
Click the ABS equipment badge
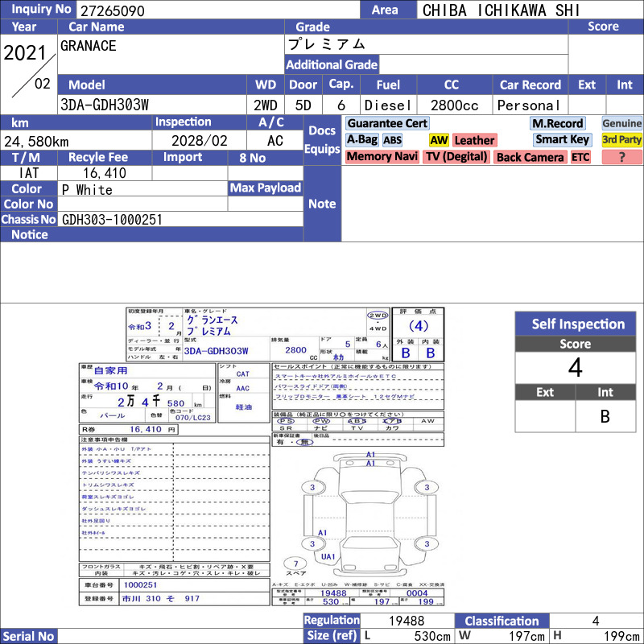tap(392, 140)
